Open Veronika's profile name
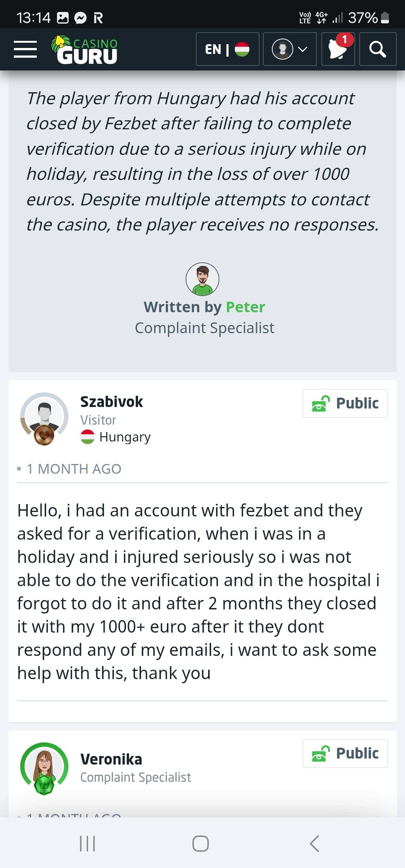This screenshot has height=868, width=405. click(111, 759)
